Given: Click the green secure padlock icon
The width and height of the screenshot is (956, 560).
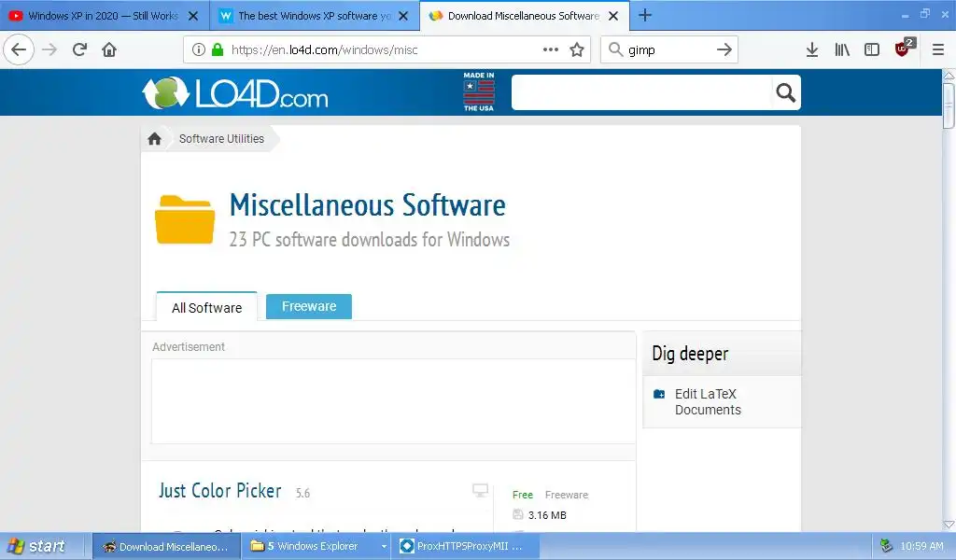Looking at the screenshot, I should [217, 50].
